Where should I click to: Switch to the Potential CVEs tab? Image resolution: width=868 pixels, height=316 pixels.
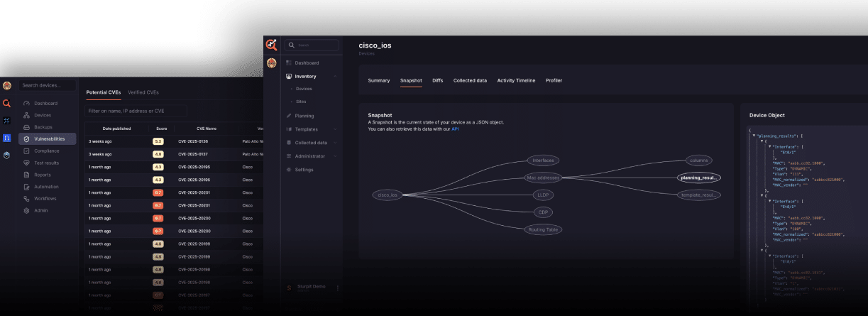(104, 92)
